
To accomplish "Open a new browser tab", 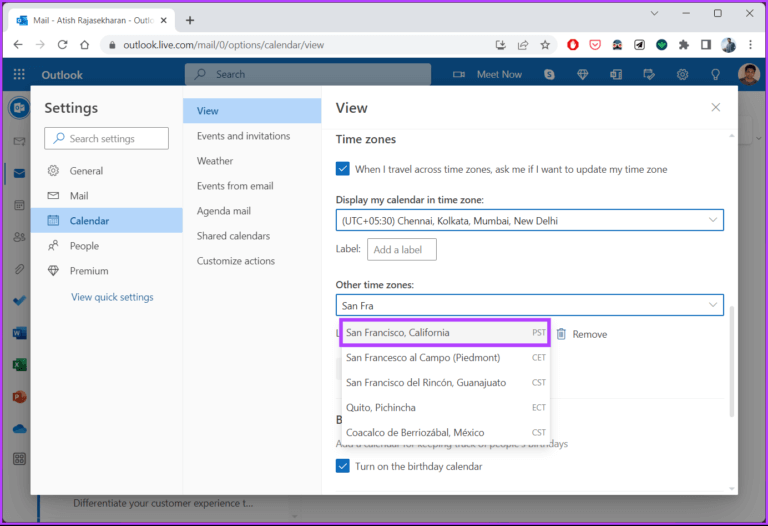I will (190, 20).
